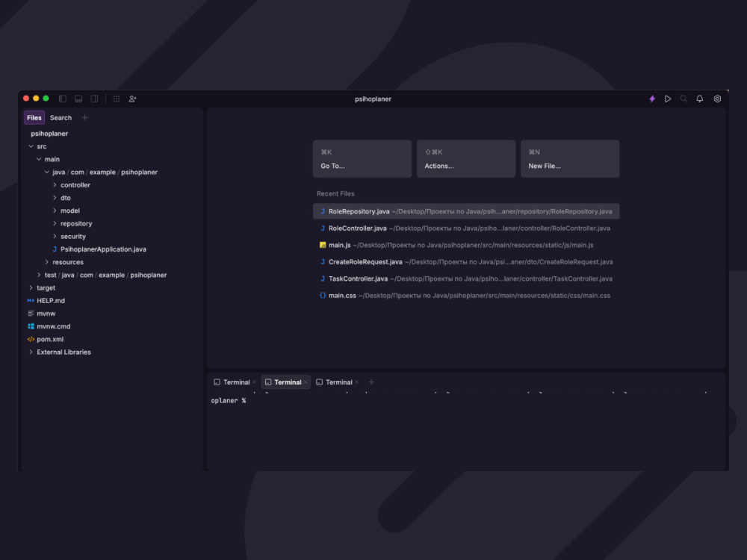Viewport: 747px width, 560px height.
Task: Open the grid tools icon in title bar
Action: [117, 99]
